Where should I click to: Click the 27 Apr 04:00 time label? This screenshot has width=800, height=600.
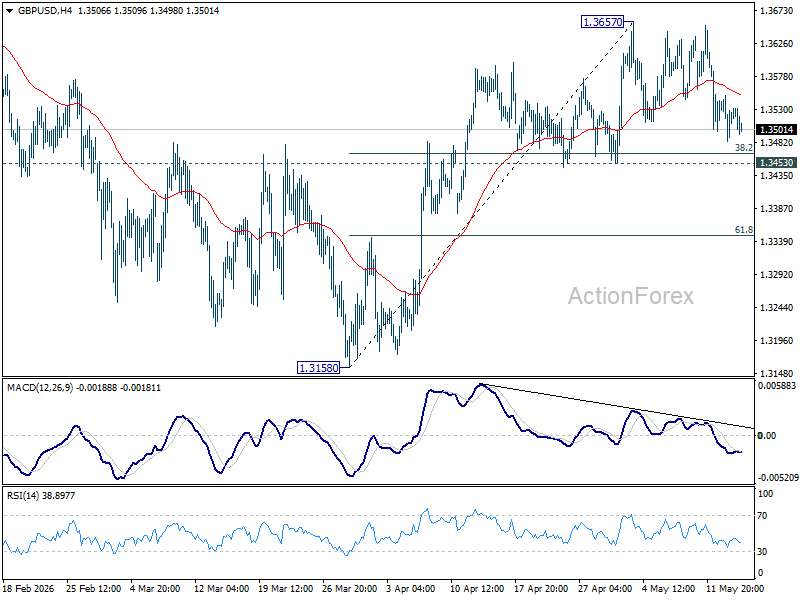tap(606, 588)
